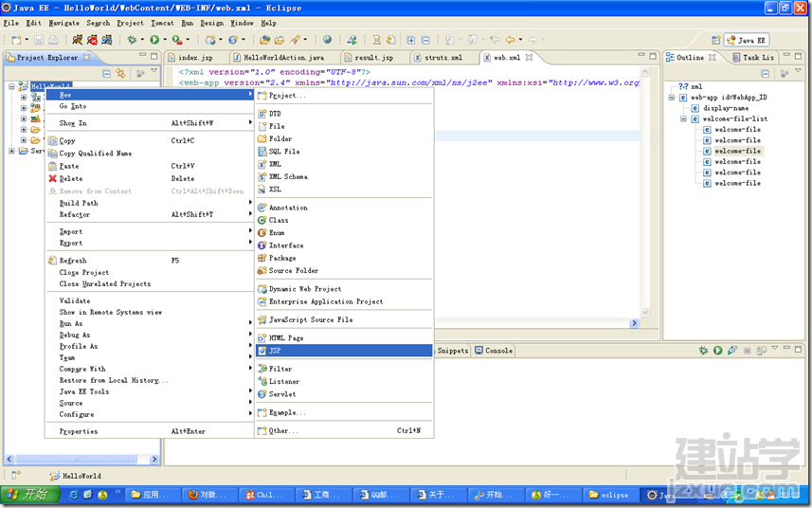This screenshot has width=812, height=508.
Task: Switch to the index.jsp editor tab
Action: pos(195,58)
